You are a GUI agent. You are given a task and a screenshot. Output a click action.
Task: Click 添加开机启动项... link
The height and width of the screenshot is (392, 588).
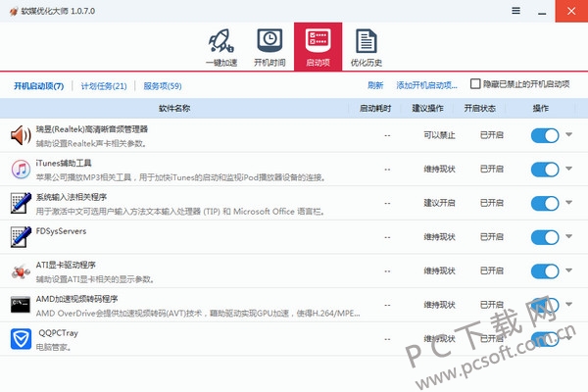(426, 85)
